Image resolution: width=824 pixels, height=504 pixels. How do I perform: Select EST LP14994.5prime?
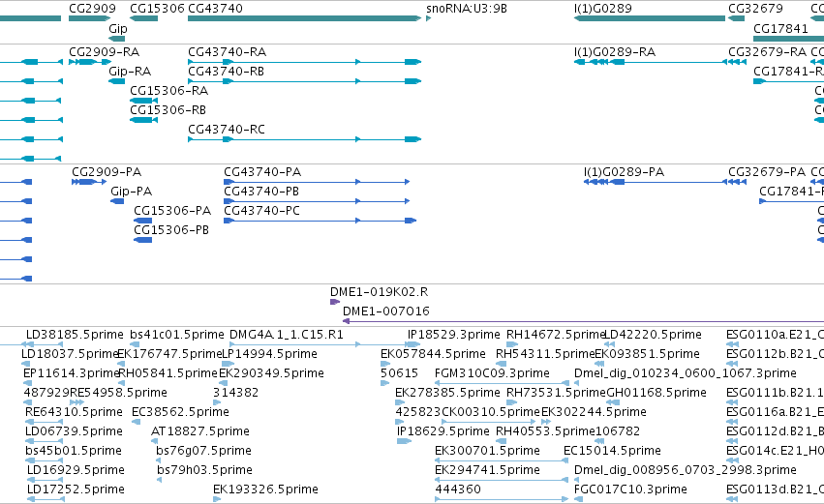pyautogui.click(x=269, y=354)
